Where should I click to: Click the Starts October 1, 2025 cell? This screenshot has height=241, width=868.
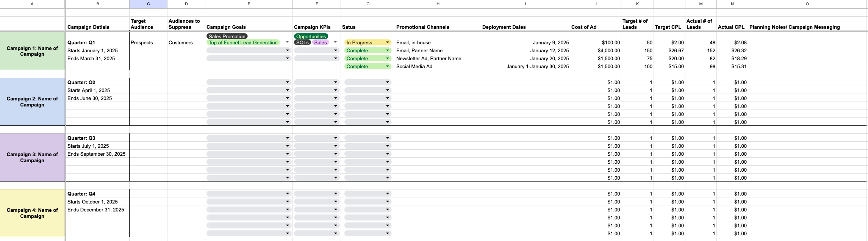[98, 202]
